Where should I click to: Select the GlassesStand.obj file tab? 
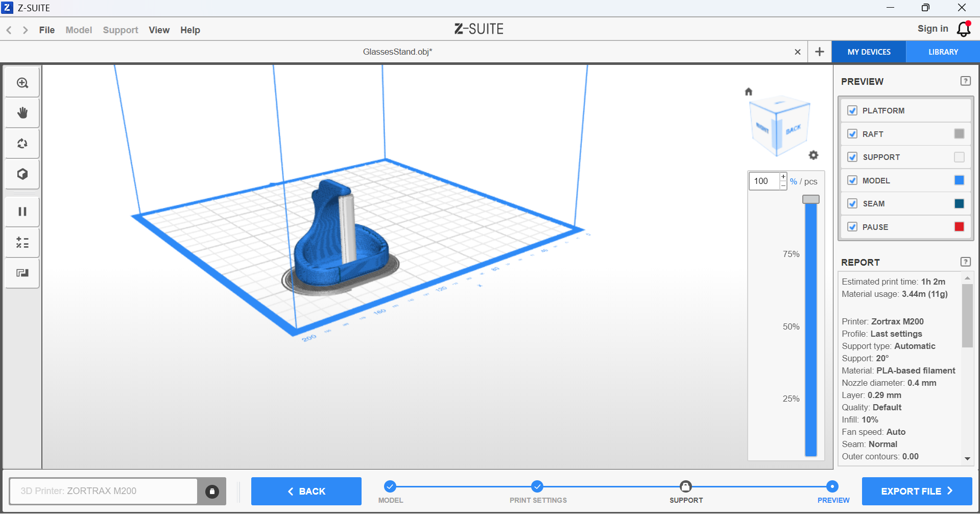(397, 52)
